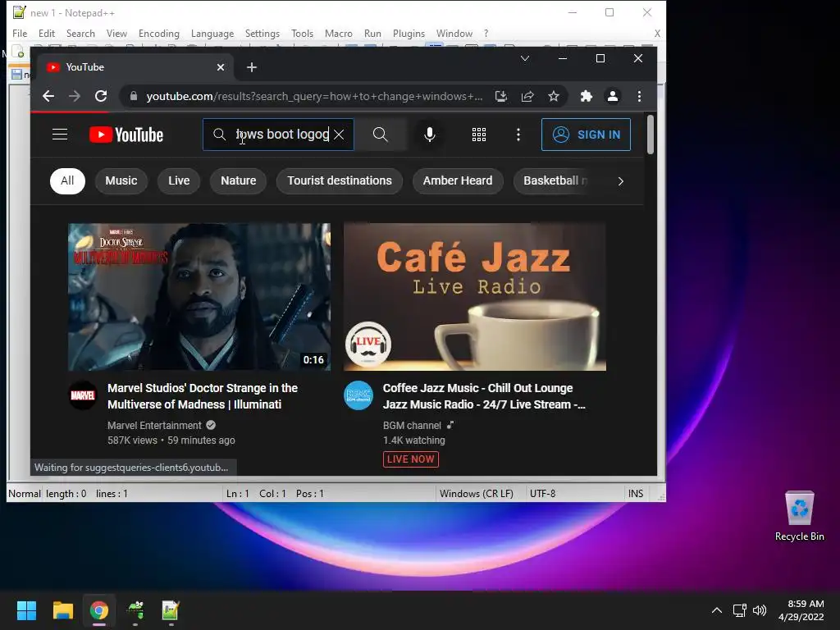Select the Music filter chip
The image size is (840, 630).
[x=121, y=180]
